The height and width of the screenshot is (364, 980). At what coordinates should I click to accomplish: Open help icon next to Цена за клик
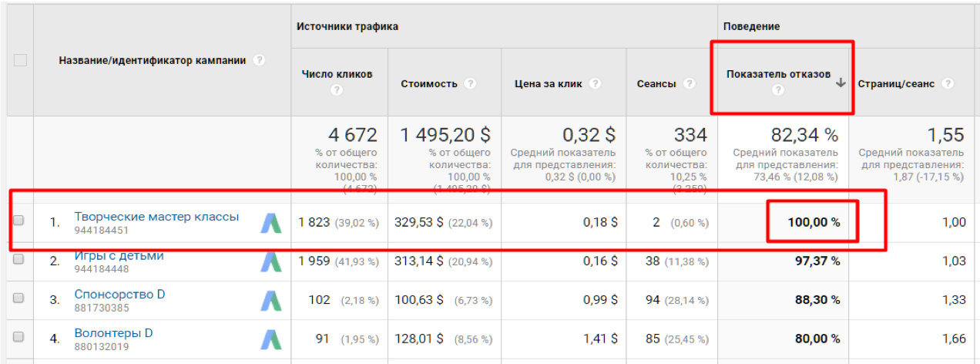595,84
